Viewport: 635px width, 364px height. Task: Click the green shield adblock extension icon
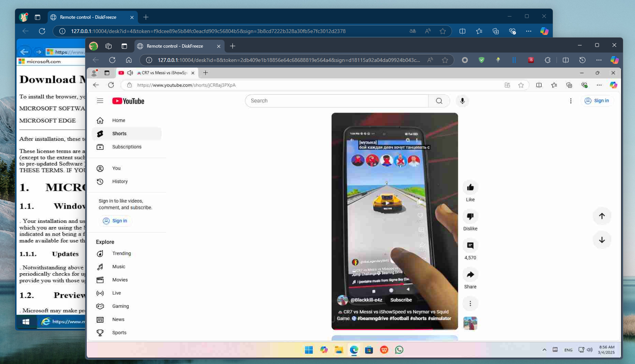(481, 60)
